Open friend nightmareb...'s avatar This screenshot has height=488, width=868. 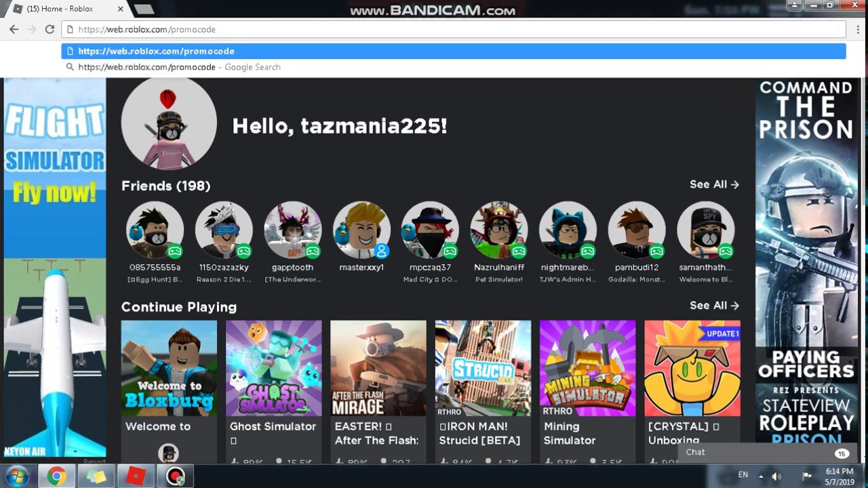pyautogui.click(x=568, y=230)
